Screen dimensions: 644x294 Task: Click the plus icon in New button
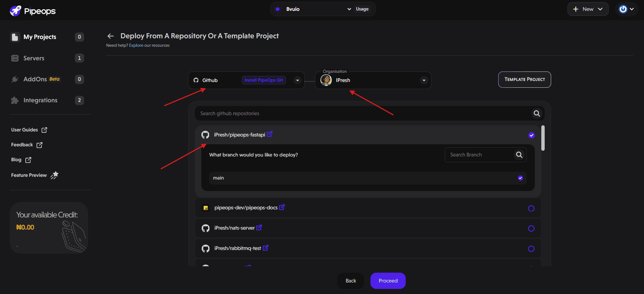(x=576, y=9)
